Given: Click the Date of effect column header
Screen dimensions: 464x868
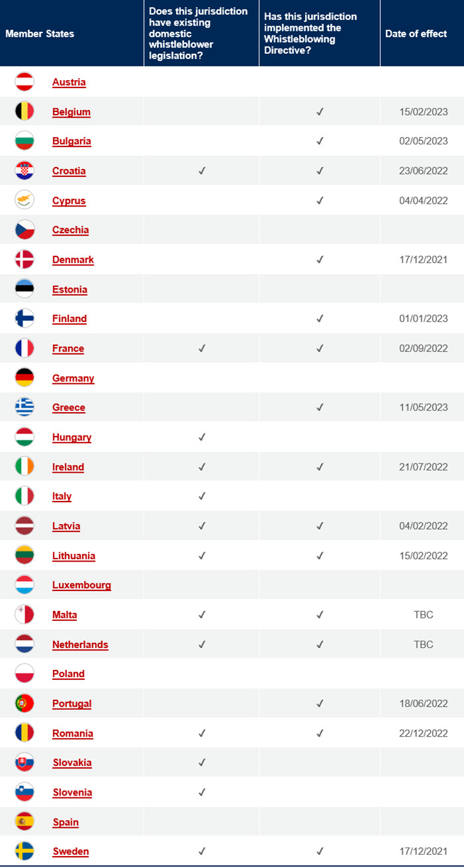Looking at the screenshot, I should point(416,34).
